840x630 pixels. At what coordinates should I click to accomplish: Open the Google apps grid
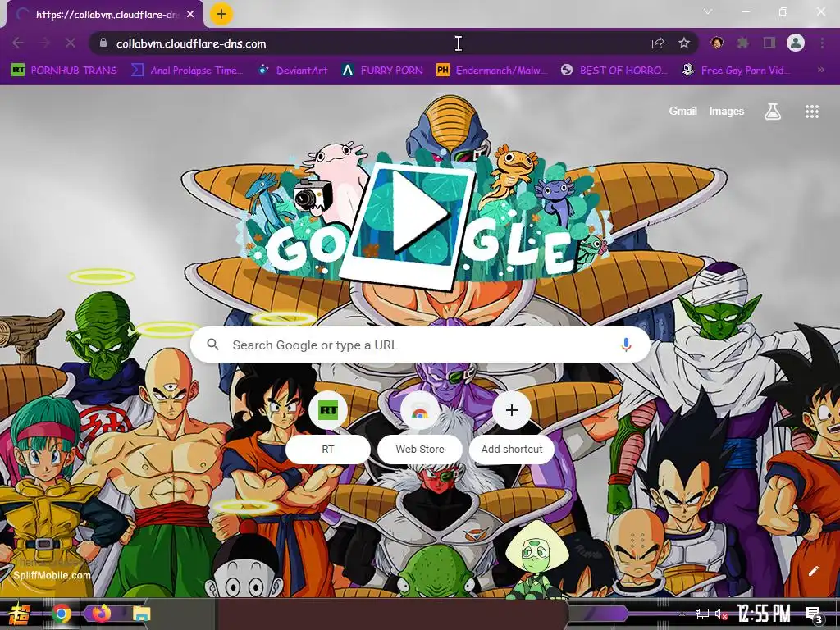coord(811,112)
